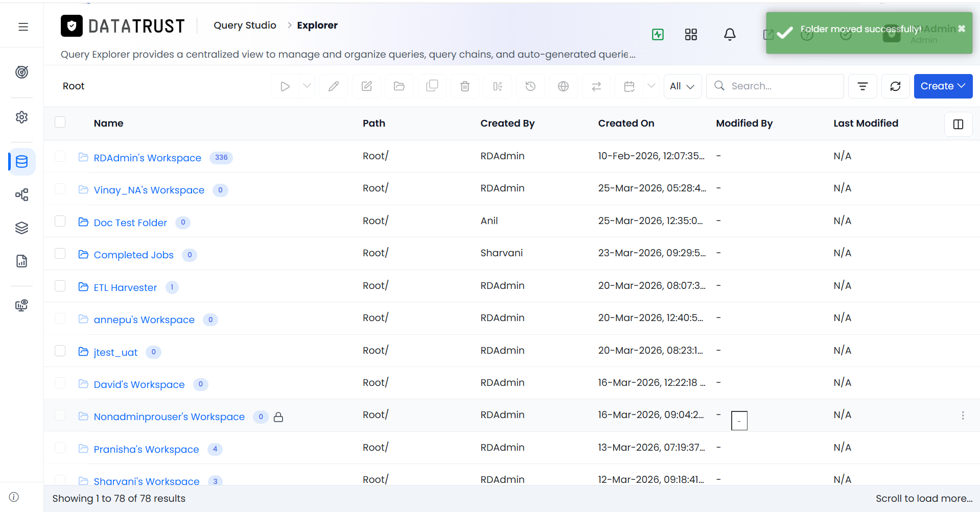Screen dimensions: 980x512
Task: Open the database Query Studio sidebar item
Action: tap(22, 162)
